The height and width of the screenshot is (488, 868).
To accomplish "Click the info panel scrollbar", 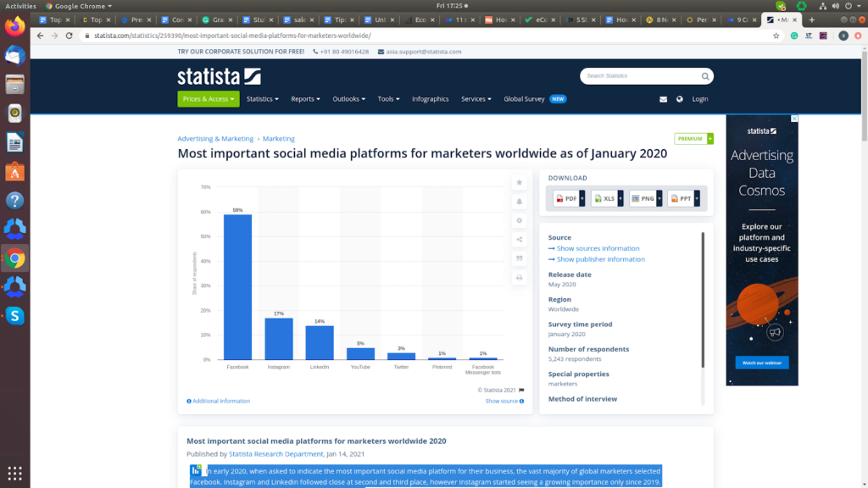I will click(703, 300).
